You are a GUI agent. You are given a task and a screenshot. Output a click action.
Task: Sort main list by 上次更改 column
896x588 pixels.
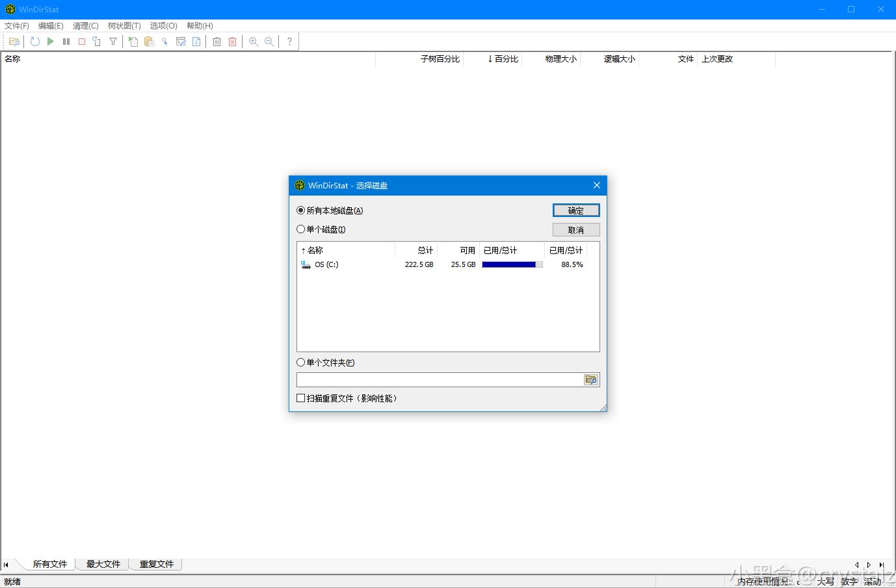(736, 59)
